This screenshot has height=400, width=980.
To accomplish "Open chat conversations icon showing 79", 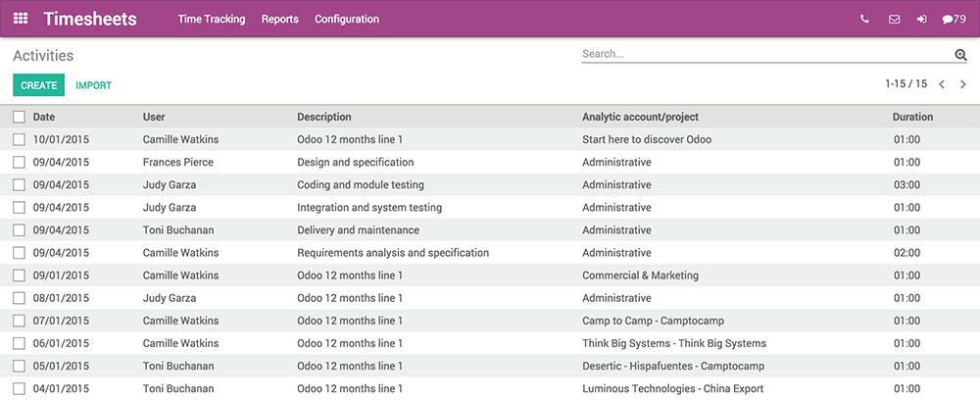I will [954, 20].
